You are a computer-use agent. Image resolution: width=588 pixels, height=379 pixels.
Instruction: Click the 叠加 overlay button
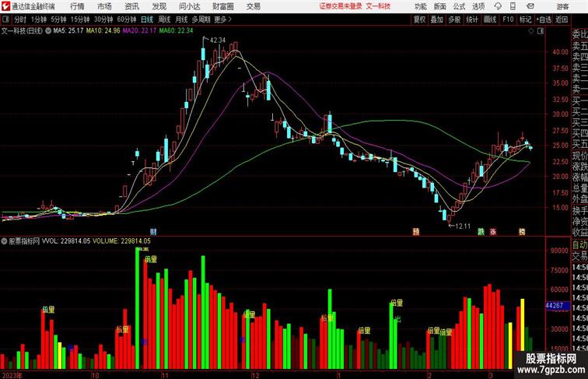coord(437,19)
